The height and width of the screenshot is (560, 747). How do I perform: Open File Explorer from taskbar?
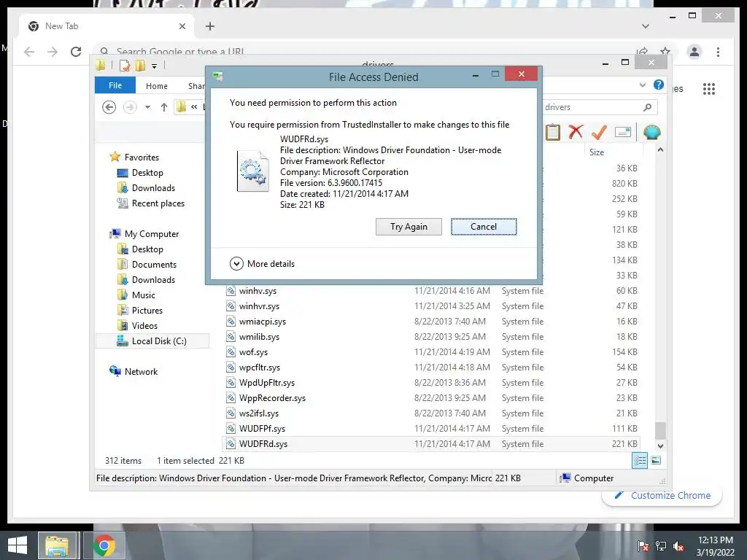[58, 545]
